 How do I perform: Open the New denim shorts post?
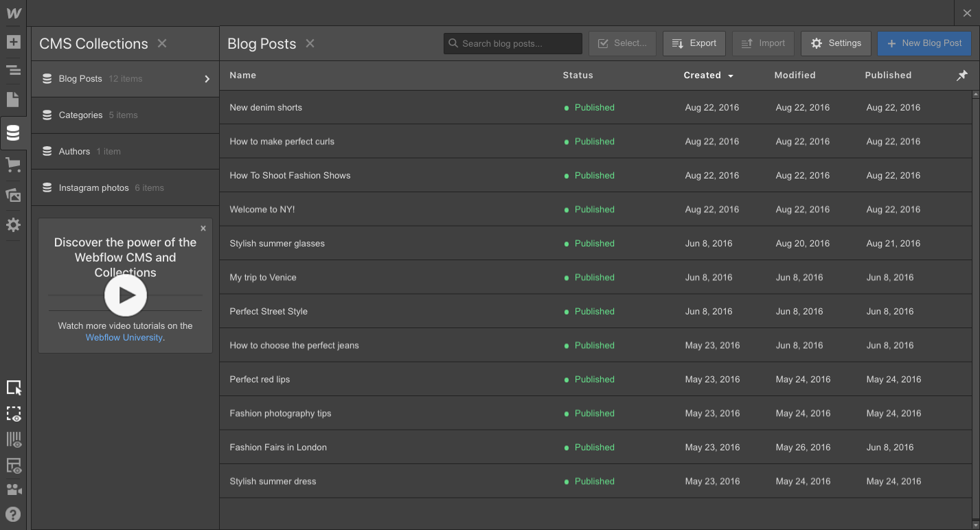[x=595, y=108]
